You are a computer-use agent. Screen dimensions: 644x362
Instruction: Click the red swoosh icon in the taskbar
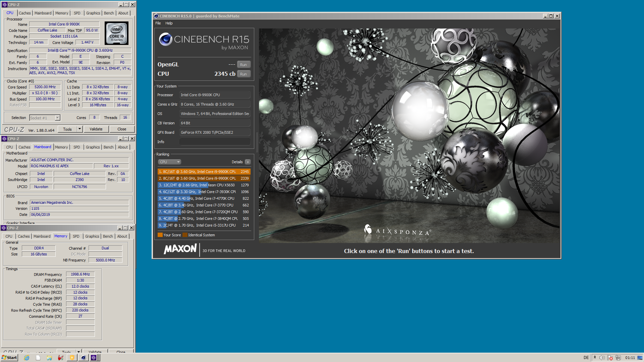tap(61, 358)
